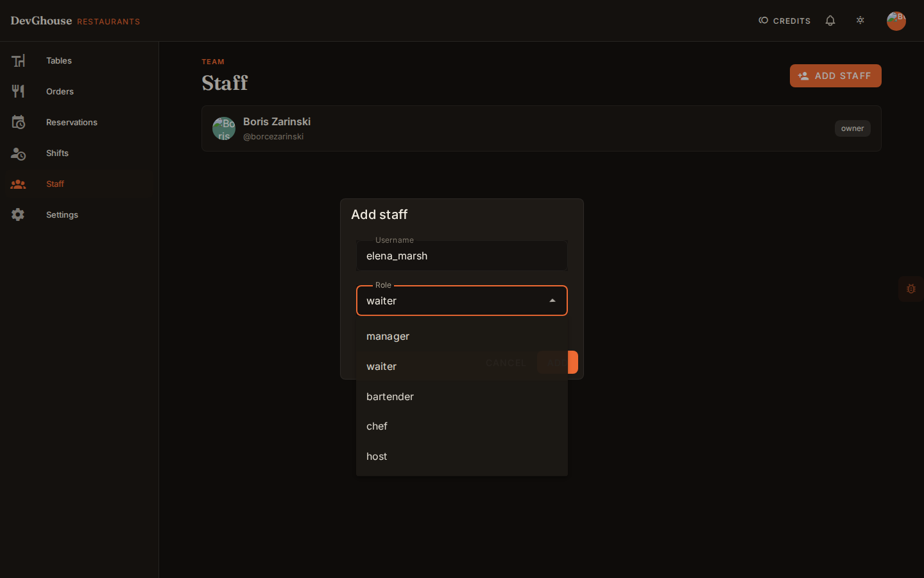The width and height of the screenshot is (924, 578).
Task: Click Boris Zarinski's avatar
Action: pyautogui.click(x=224, y=128)
